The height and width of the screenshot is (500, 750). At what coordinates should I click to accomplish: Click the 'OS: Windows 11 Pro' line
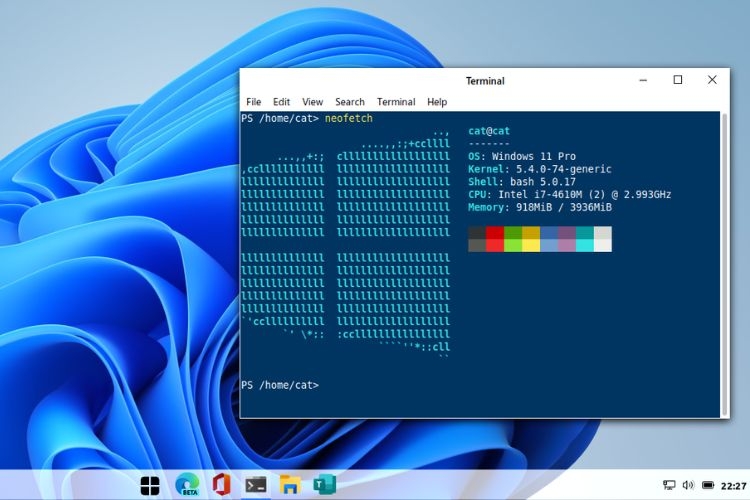click(x=522, y=156)
